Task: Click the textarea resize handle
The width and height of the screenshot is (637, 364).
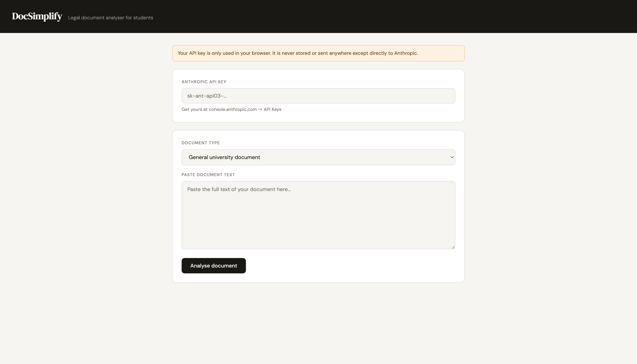Action: click(453, 247)
